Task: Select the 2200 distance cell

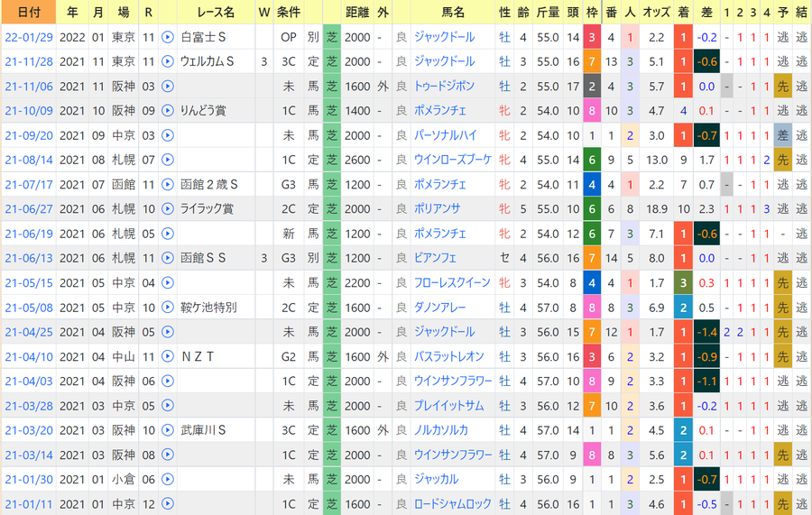Action: coord(357,282)
